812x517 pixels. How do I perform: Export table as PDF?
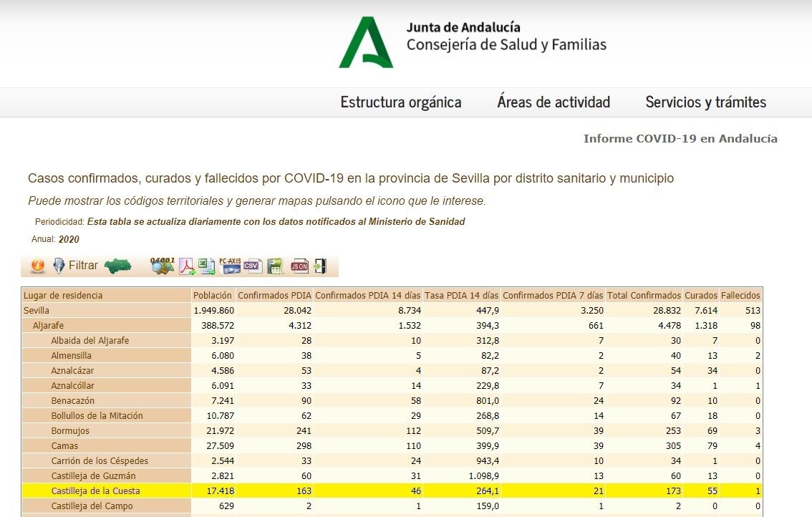coord(187,266)
